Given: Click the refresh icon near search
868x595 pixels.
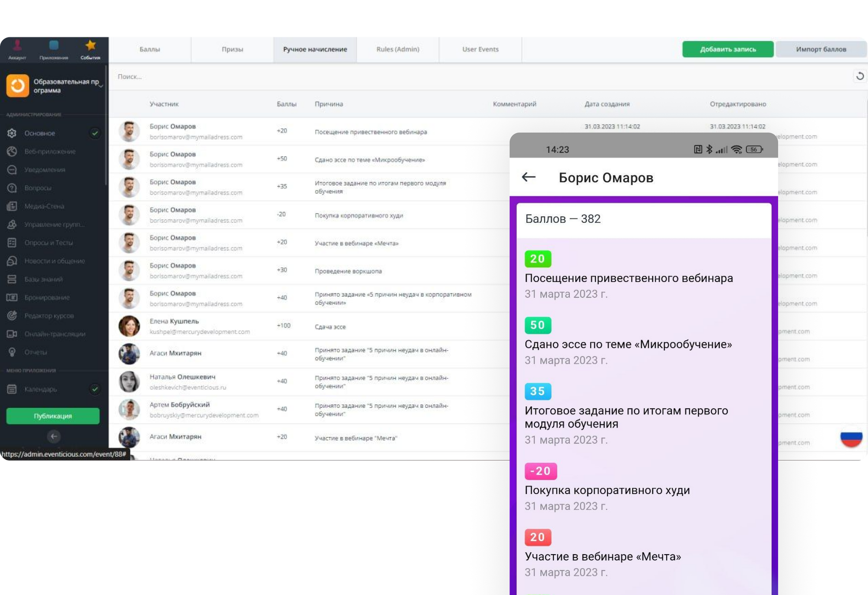Looking at the screenshot, I should (x=860, y=76).
